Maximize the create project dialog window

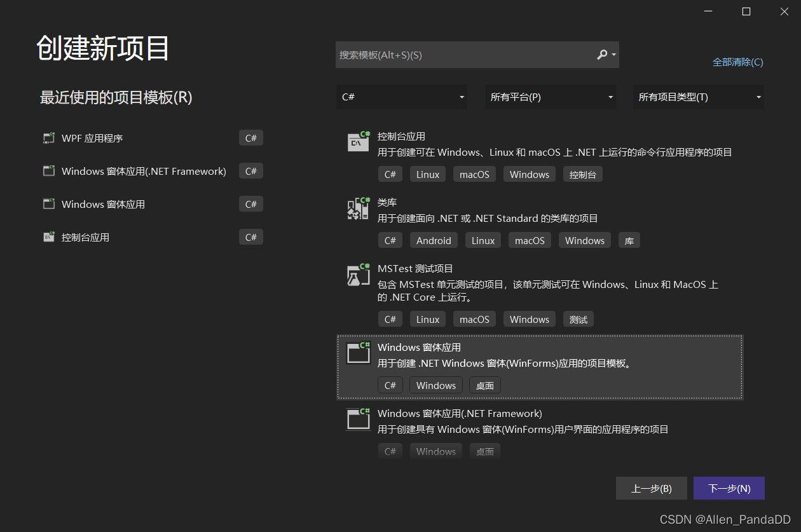click(746, 11)
